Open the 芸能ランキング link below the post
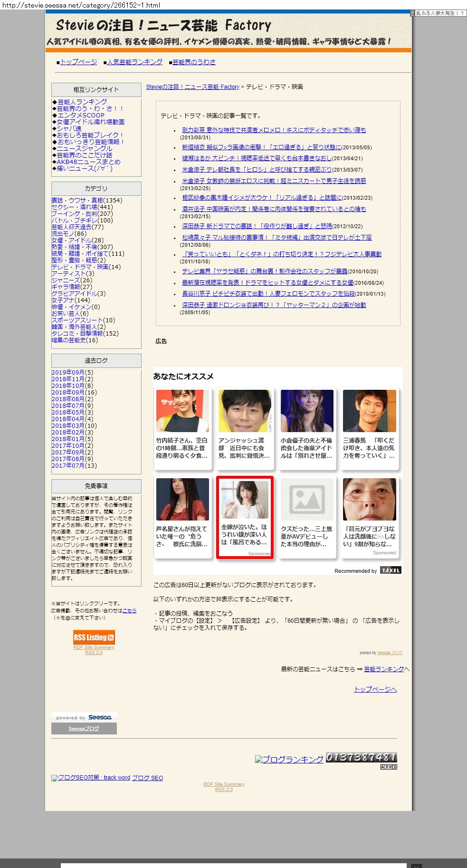Viewport: 467px width, 868px height. pyautogui.click(x=384, y=669)
